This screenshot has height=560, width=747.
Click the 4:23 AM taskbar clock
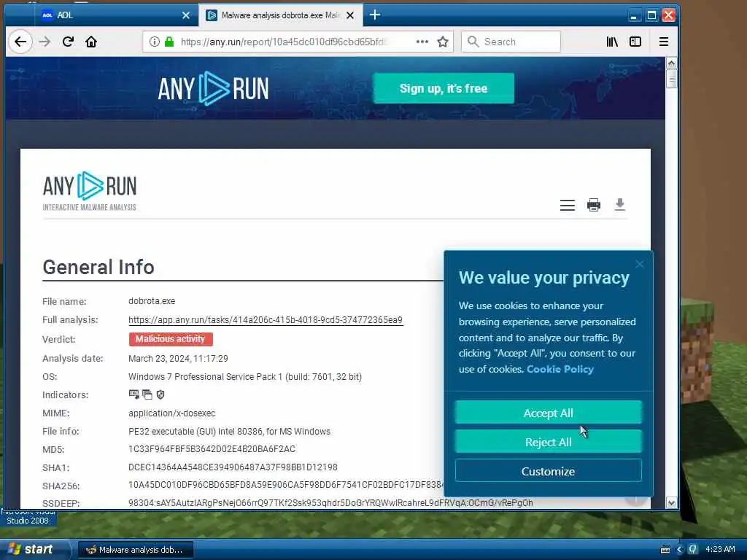[x=720, y=550]
